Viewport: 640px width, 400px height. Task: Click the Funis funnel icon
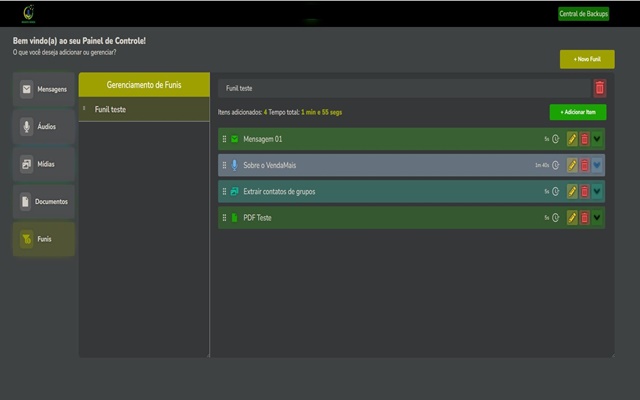[x=27, y=240]
